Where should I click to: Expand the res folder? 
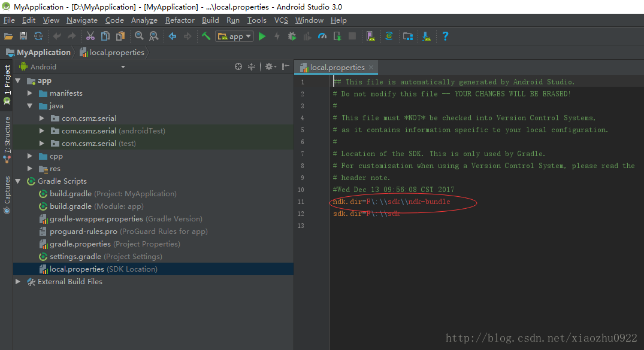click(x=29, y=169)
